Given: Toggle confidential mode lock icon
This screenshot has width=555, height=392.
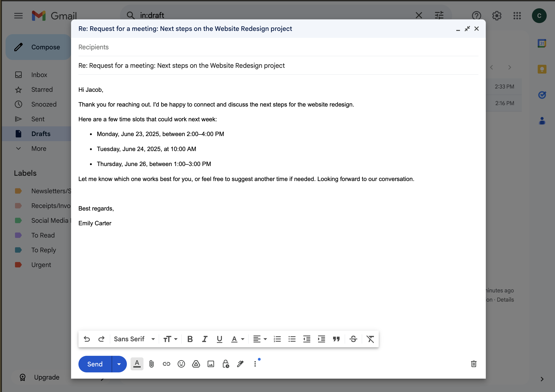Looking at the screenshot, I should pyautogui.click(x=226, y=364).
